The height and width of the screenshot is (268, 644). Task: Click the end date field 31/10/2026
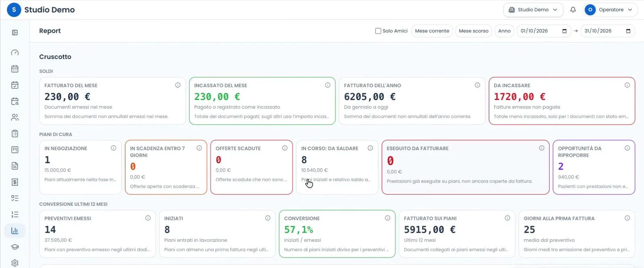[607, 31]
